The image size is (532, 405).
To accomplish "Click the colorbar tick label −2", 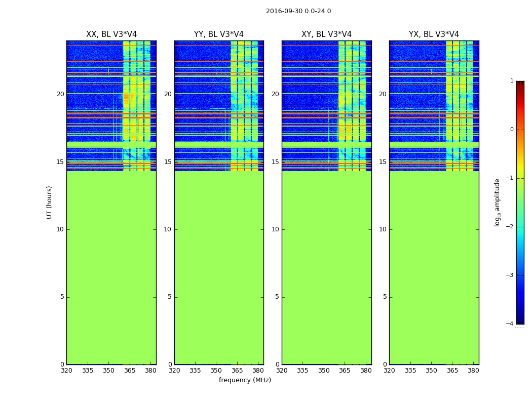I will coord(510,227).
